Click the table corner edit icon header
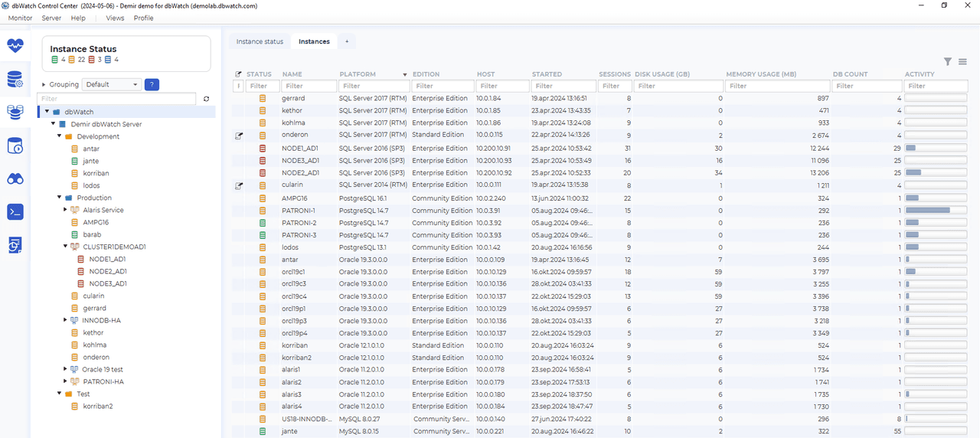Image resolution: width=980 pixels, height=438 pixels. tap(238, 74)
